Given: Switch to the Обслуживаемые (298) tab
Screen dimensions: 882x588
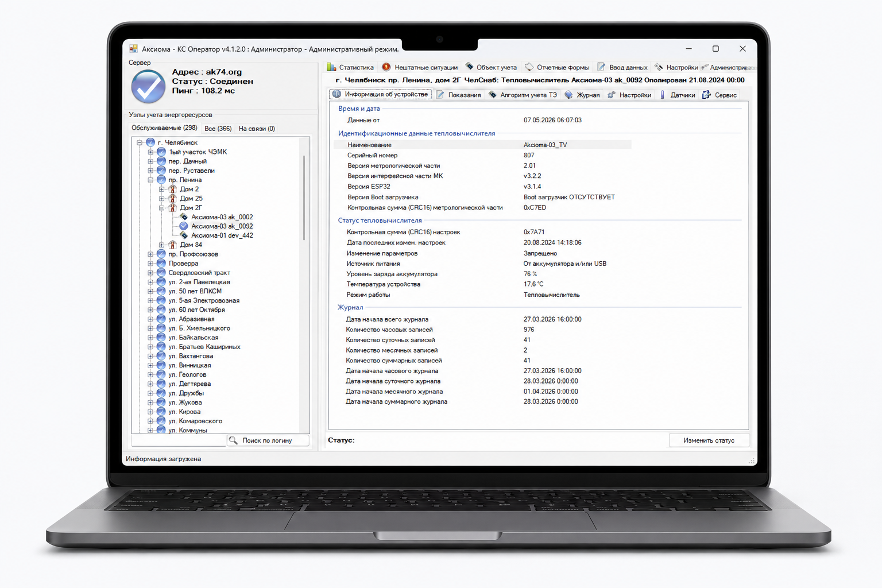Looking at the screenshot, I should (164, 128).
